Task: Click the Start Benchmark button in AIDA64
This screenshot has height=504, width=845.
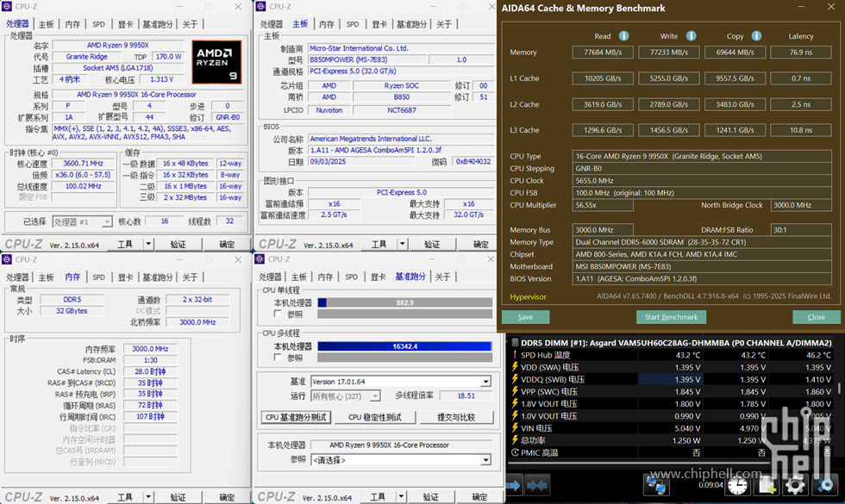Action: coord(672,317)
